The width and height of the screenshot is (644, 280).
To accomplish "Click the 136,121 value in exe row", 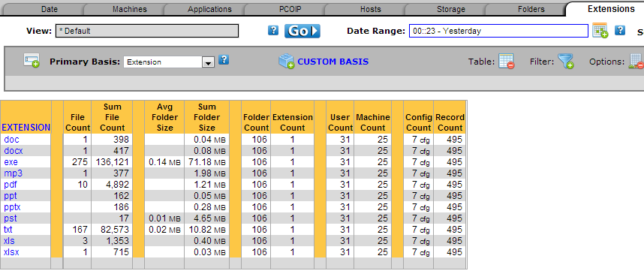I will [112, 161].
